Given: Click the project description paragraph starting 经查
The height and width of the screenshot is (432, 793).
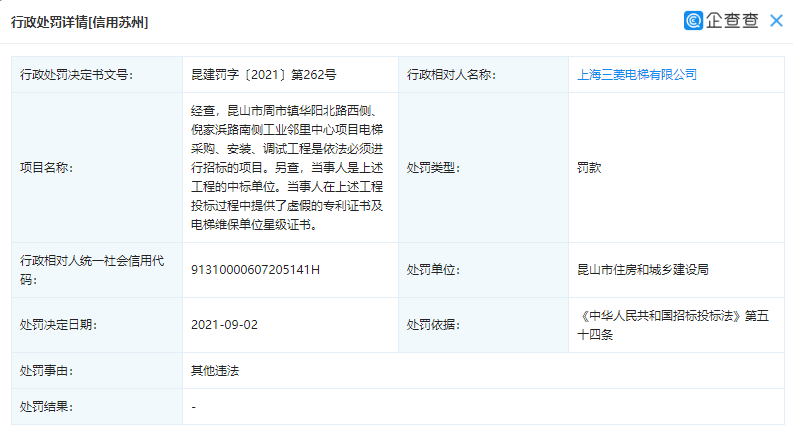Looking at the screenshot, I should pyautogui.click(x=287, y=168).
